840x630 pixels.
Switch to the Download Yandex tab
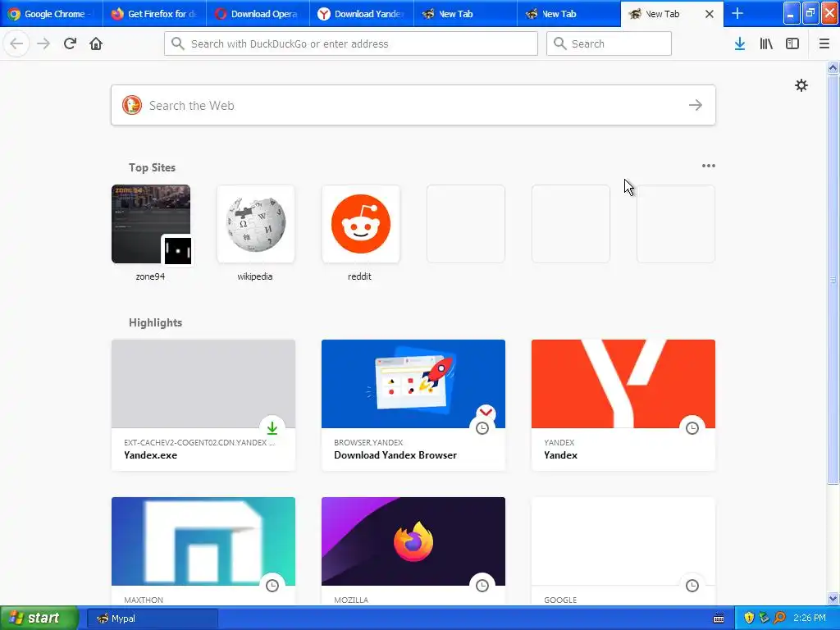(x=362, y=14)
